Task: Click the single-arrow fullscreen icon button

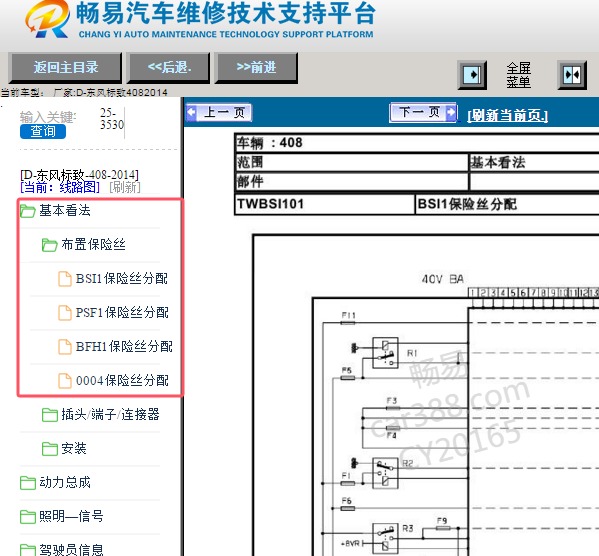Action: tap(472, 75)
